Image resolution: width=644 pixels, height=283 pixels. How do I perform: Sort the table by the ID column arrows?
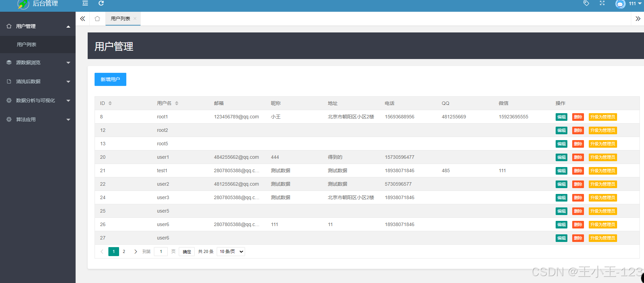tap(110, 103)
